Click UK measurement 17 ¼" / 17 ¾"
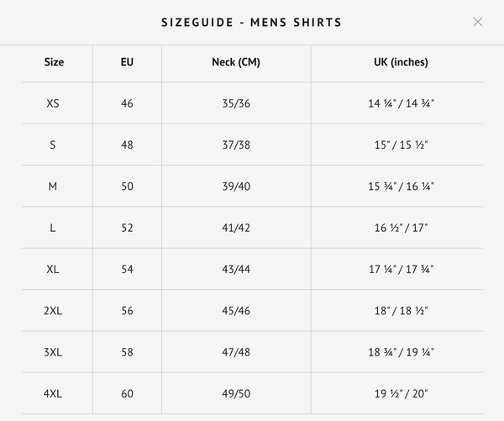Screen dimensions: 504x421 point(401,269)
